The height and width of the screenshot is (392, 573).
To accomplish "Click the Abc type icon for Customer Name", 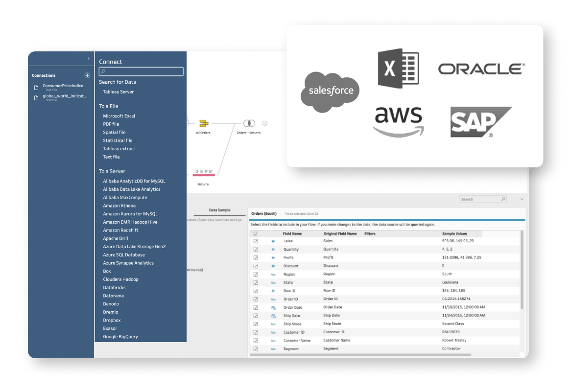I will (x=273, y=341).
